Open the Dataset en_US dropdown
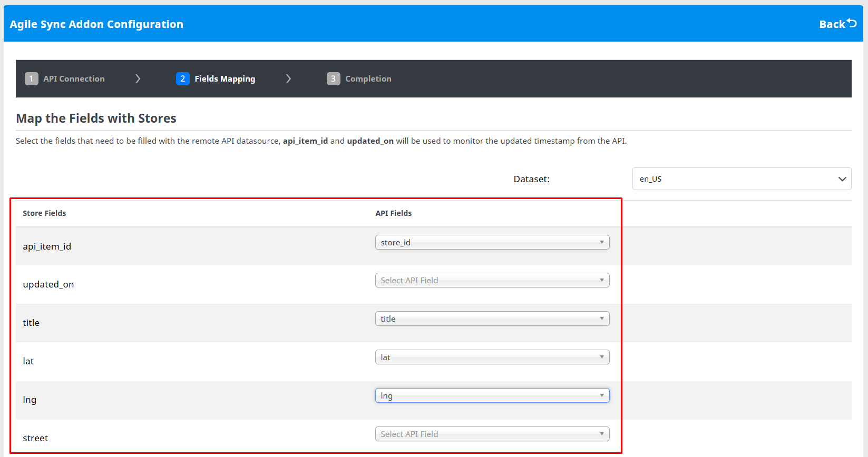 click(x=742, y=179)
